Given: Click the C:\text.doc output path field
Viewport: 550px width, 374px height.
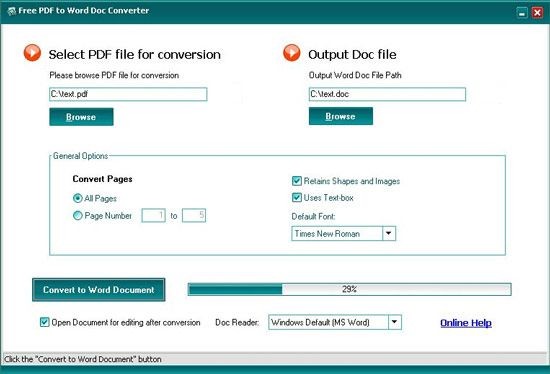Looking at the screenshot, I should 387,94.
